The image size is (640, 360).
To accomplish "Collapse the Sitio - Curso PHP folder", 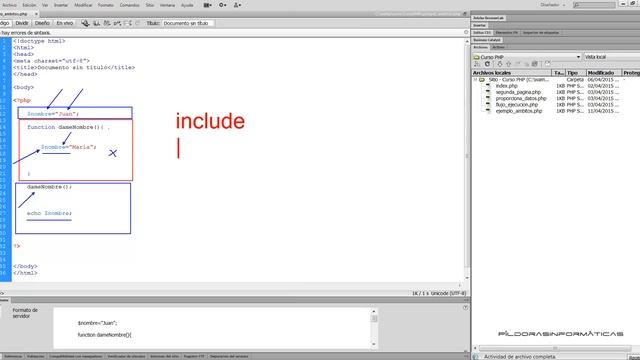I will pyautogui.click(x=475, y=80).
